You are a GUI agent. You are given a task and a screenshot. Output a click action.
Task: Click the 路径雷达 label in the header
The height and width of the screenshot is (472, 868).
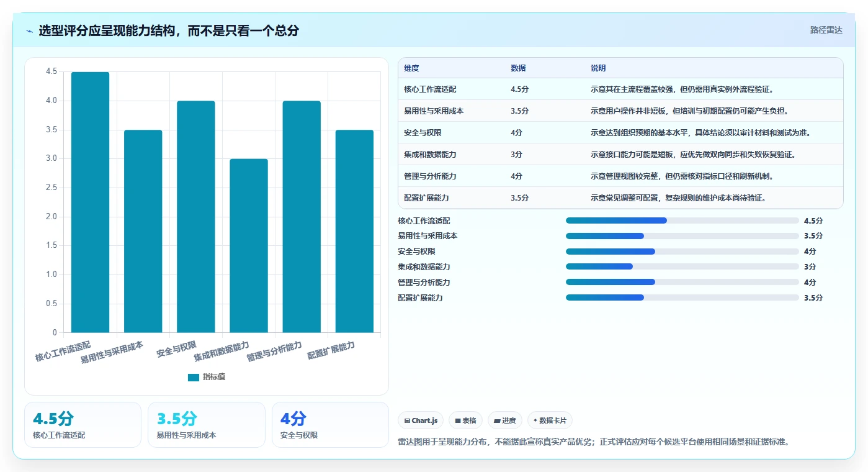click(826, 30)
